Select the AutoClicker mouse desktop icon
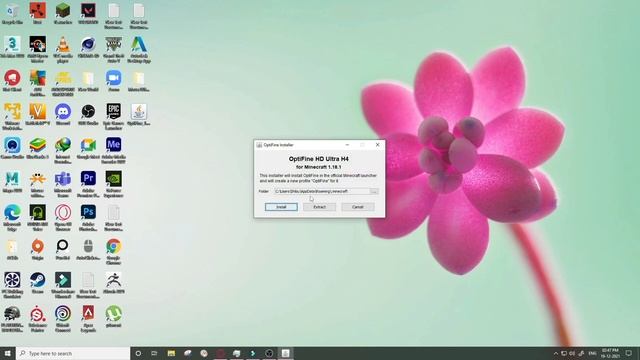640x360 pixels. click(x=88, y=249)
